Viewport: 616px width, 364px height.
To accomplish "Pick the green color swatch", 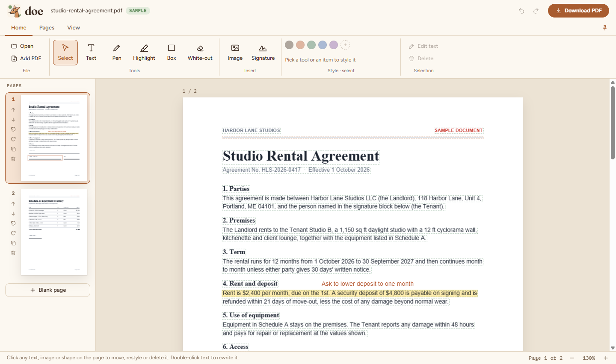I will point(311,45).
